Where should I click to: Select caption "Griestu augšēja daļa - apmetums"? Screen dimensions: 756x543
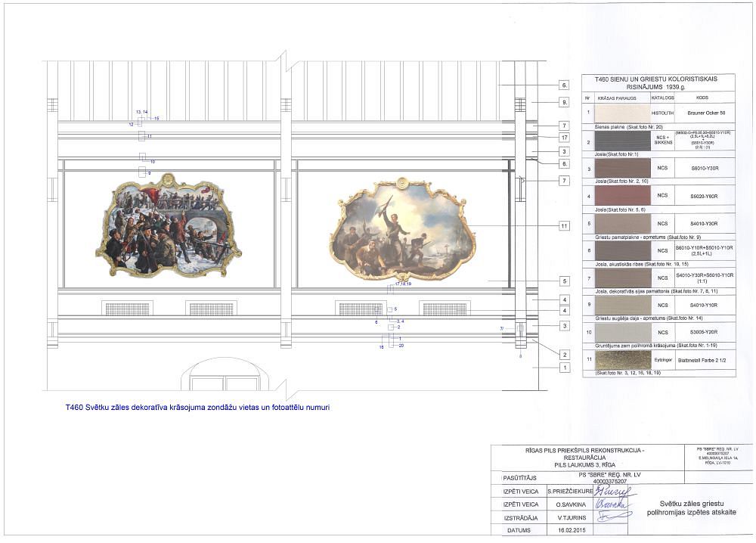tap(631, 318)
